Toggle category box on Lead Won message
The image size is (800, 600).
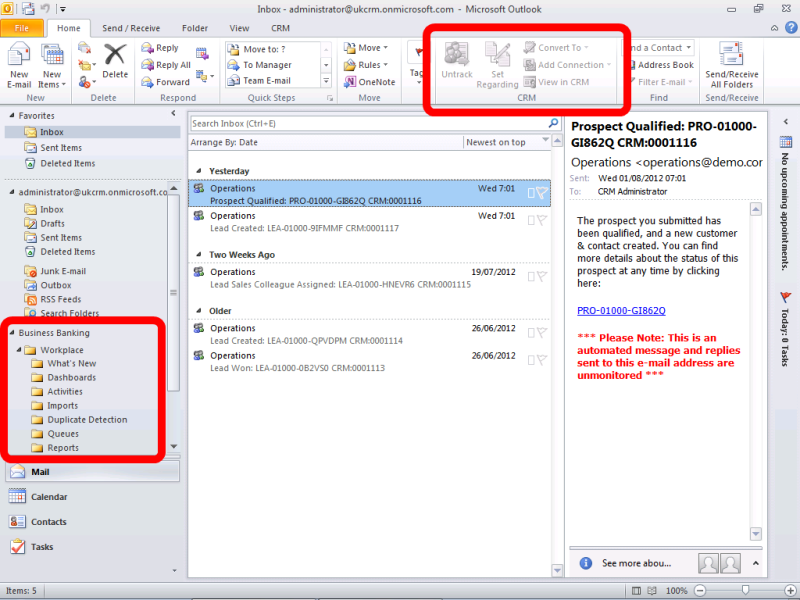(531, 360)
